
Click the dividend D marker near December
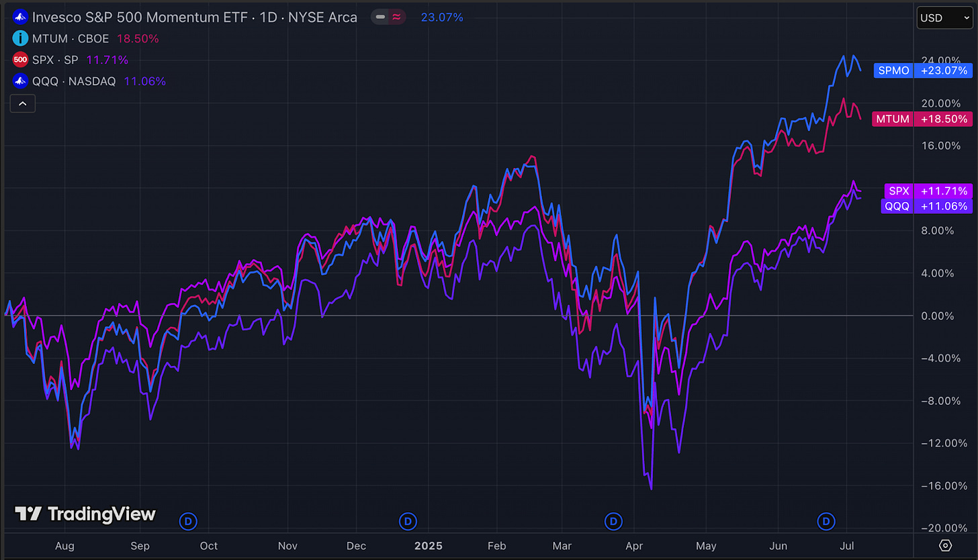point(407,520)
